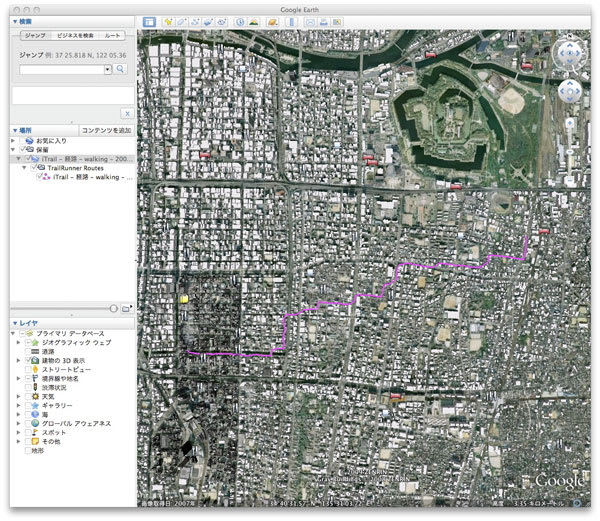Open the ruler measurement tool
The height and width of the screenshot is (521, 600).
[x=292, y=22]
